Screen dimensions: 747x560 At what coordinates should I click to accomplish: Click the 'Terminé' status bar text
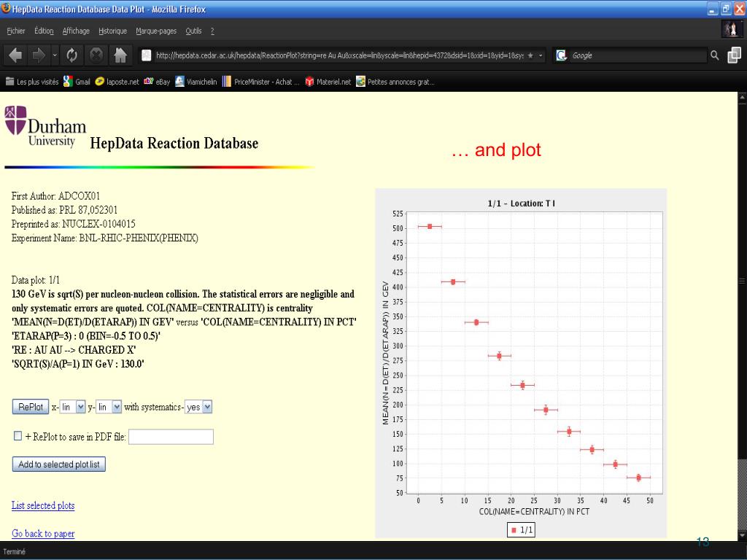coord(15,552)
